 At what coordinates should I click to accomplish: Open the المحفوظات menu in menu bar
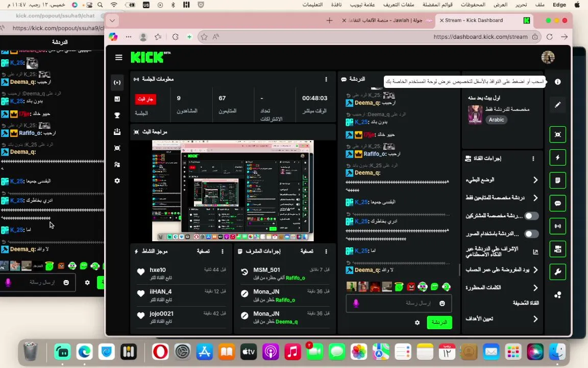(473, 5)
